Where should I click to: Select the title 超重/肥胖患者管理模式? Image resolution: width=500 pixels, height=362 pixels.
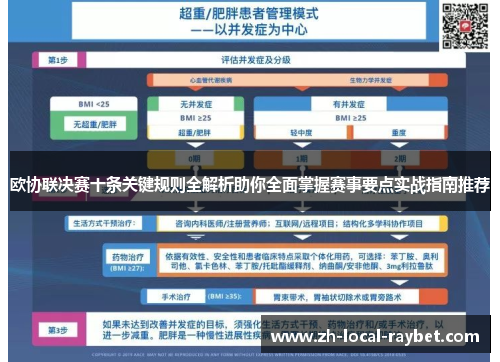pyautogui.click(x=249, y=14)
